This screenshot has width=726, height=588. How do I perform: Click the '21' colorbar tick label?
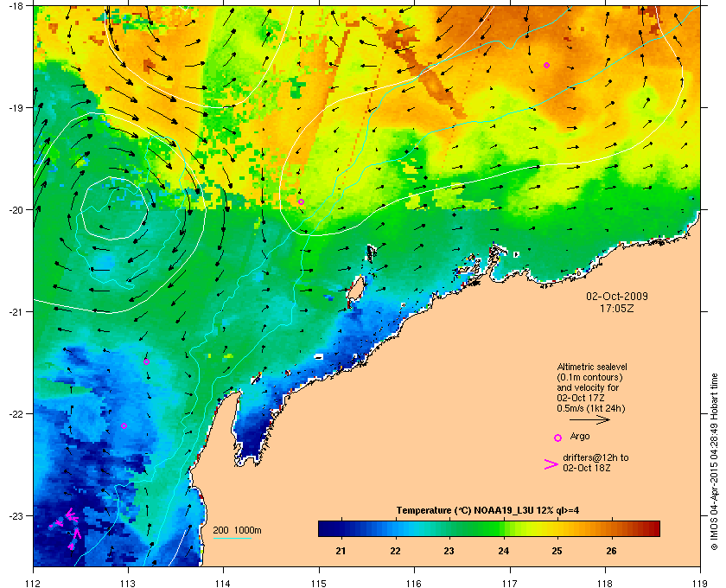tap(341, 551)
